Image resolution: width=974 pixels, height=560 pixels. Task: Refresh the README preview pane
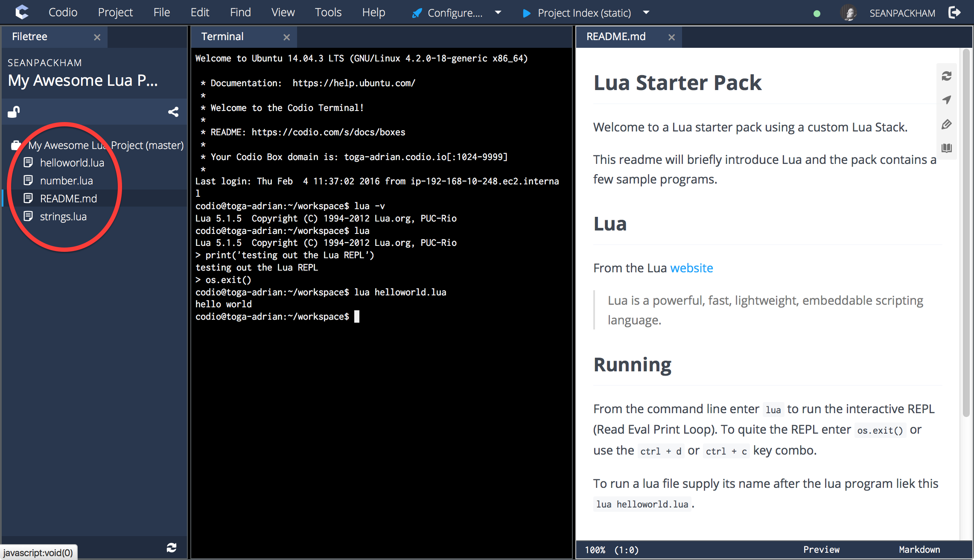click(947, 76)
